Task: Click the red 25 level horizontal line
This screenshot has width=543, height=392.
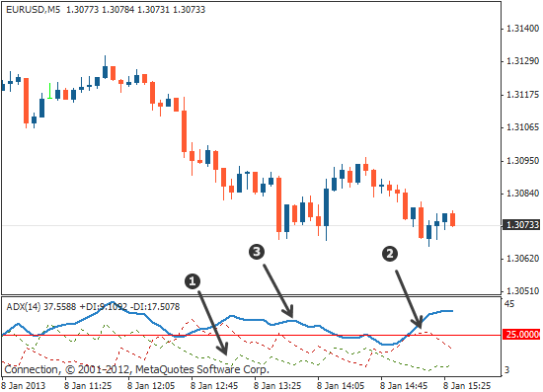Action: coord(252,335)
